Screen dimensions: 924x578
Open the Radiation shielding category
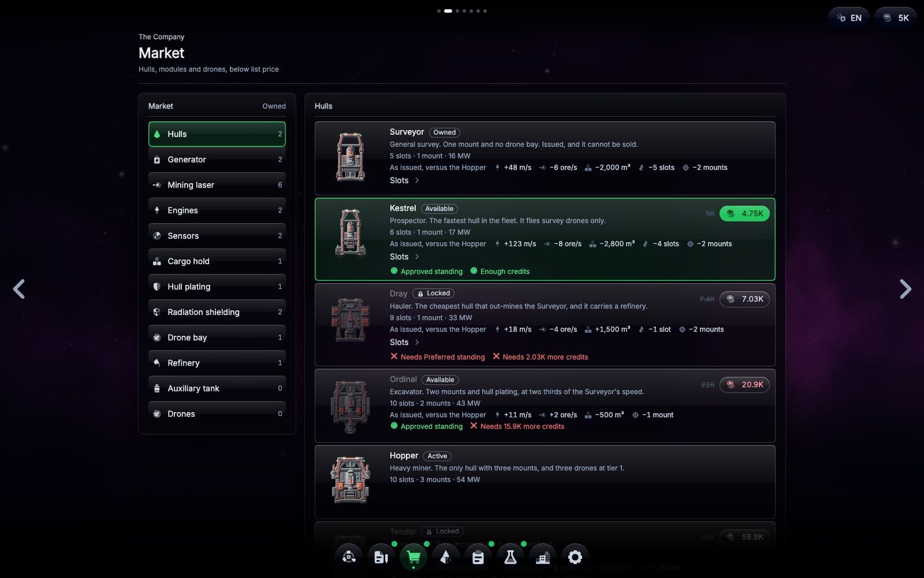pyautogui.click(x=217, y=312)
